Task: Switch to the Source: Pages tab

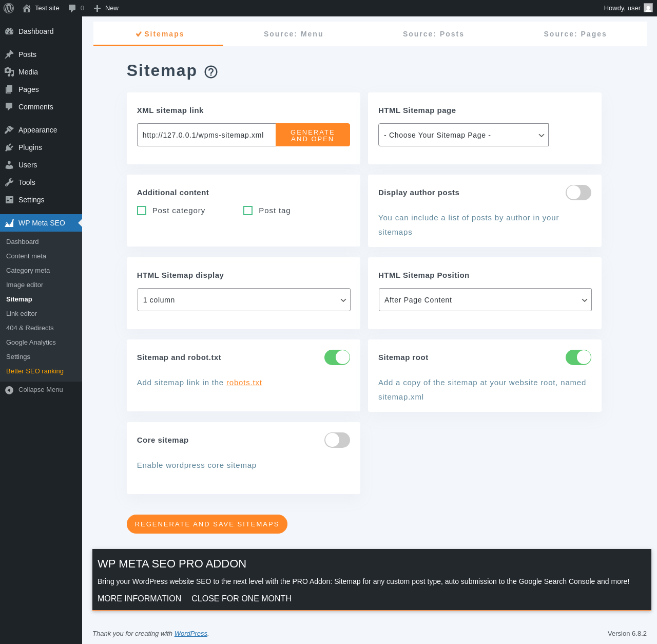Action: pos(575,34)
